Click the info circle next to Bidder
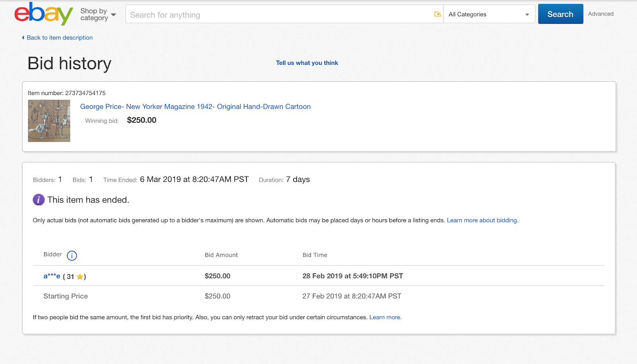637x364 pixels. pos(72,255)
